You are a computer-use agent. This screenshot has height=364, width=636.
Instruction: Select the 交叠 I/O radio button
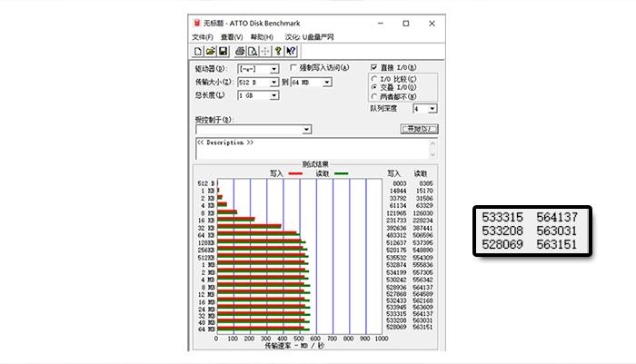click(x=374, y=87)
